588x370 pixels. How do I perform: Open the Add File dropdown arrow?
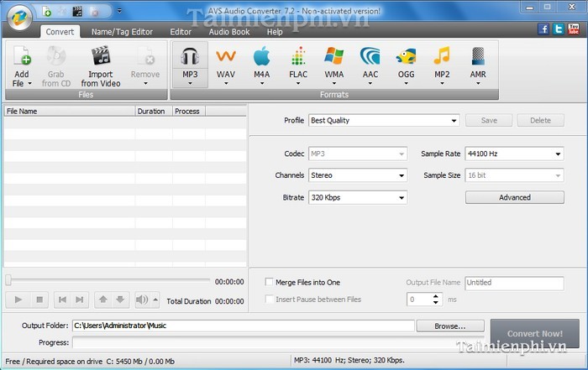pos(30,84)
